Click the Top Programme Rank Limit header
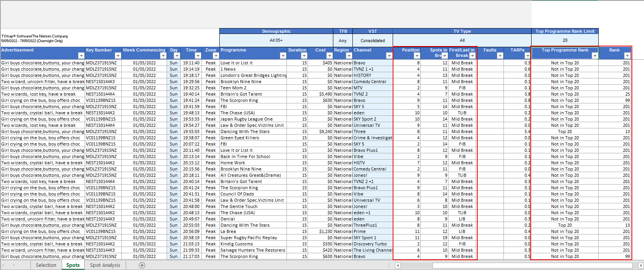 pyautogui.click(x=565, y=31)
